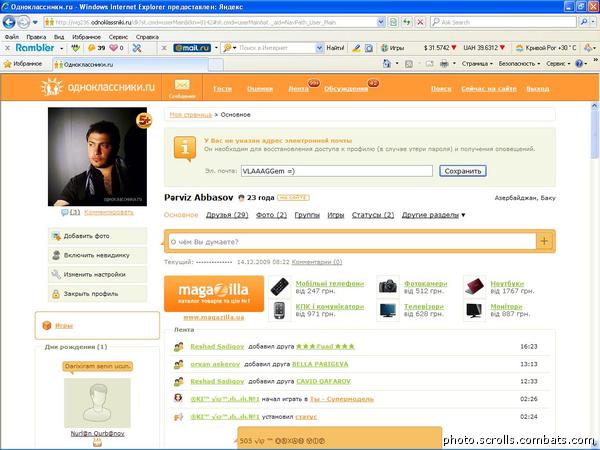Click the printer icon in the command bar
600x450 pixels.
(x=444, y=64)
